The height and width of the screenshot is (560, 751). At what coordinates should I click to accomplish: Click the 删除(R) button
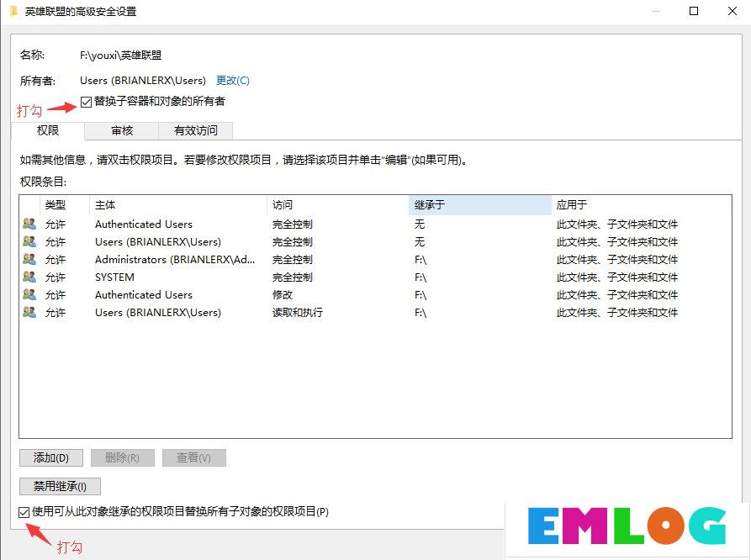click(x=123, y=458)
